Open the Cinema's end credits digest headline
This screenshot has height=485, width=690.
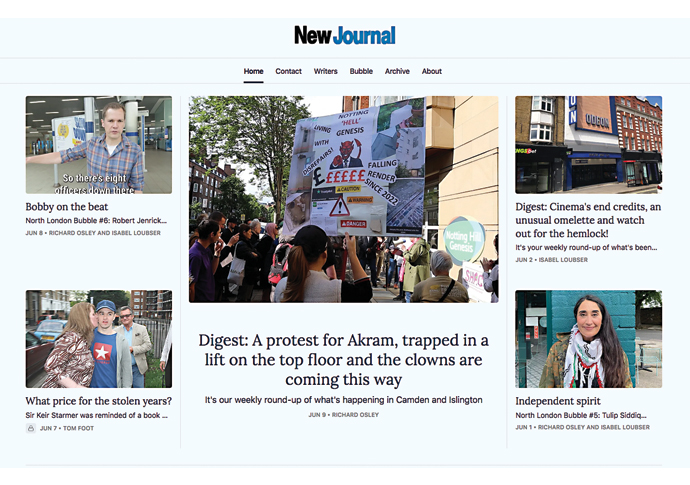click(x=588, y=220)
